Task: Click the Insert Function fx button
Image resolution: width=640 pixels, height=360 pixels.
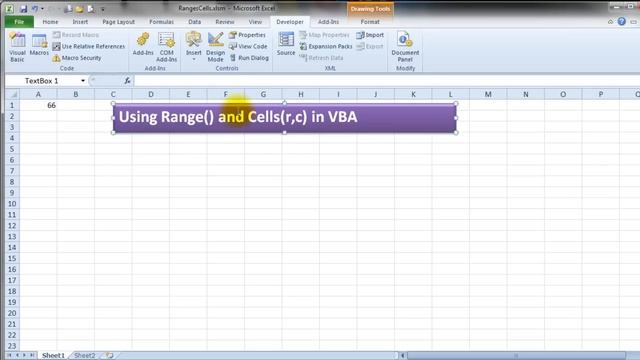Action: tap(127, 81)
